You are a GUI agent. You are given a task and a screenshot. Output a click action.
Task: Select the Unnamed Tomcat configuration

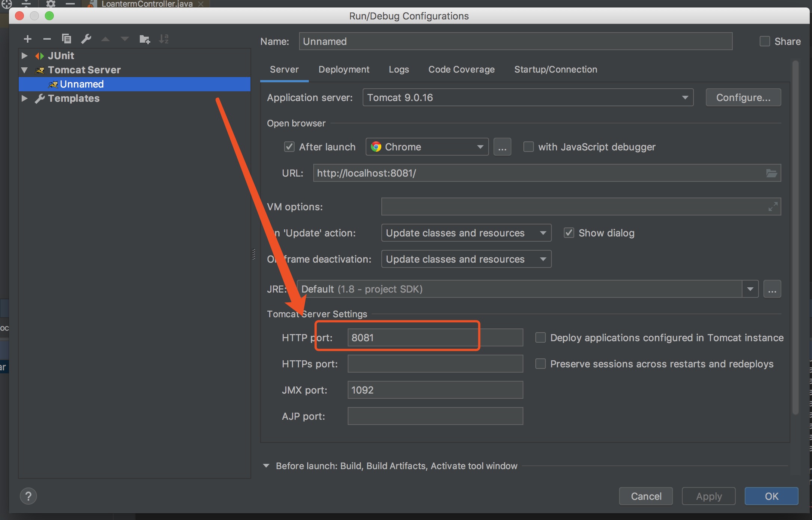tap(135, 84)
